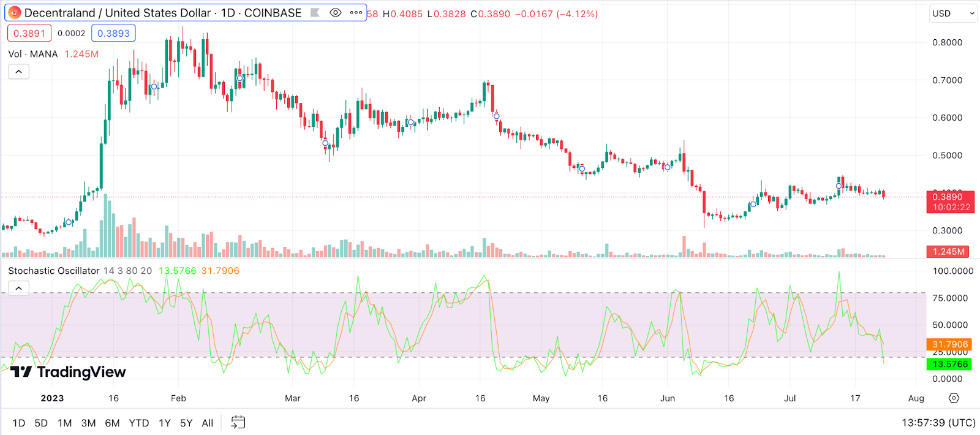Click the Mar label on time axis
Screen dimensions: 980x435
coord(293,398)
